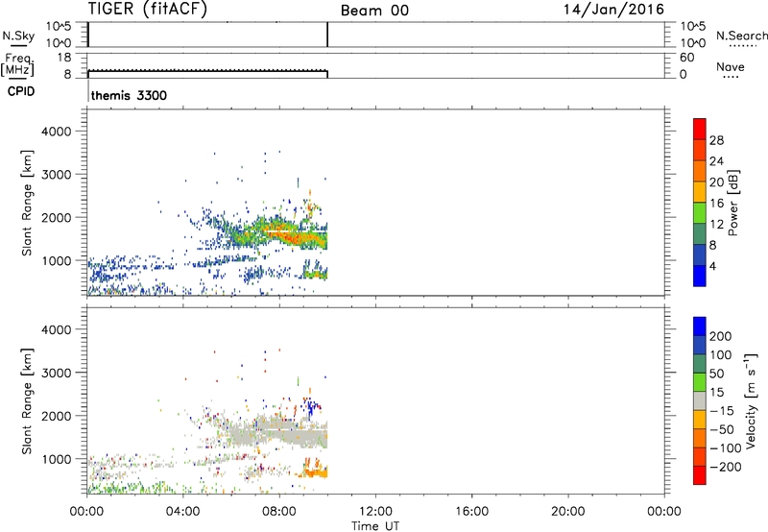The width and height of the screenshot is (768, 532).
Task: Click the Slant Range label of velocity panel
Action: click(27, 401)
